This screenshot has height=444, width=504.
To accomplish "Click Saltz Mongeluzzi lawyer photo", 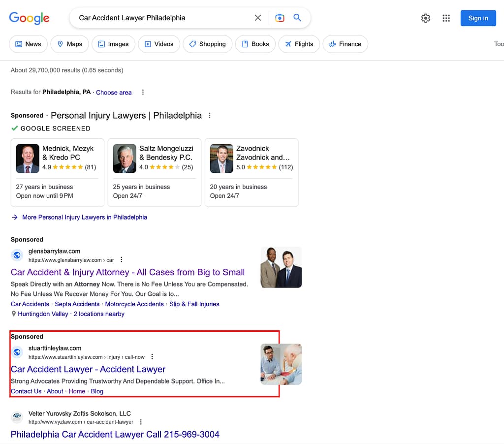I will click(125, 159).
